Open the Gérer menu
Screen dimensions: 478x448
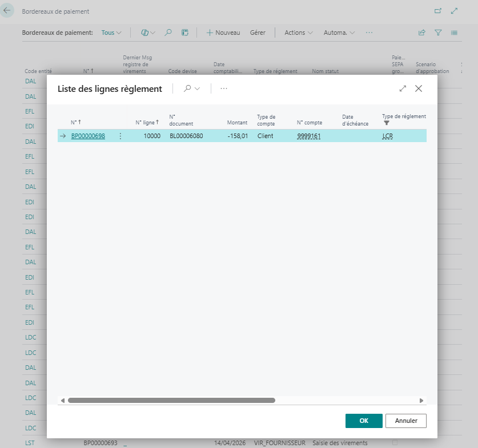click(258, 33)
